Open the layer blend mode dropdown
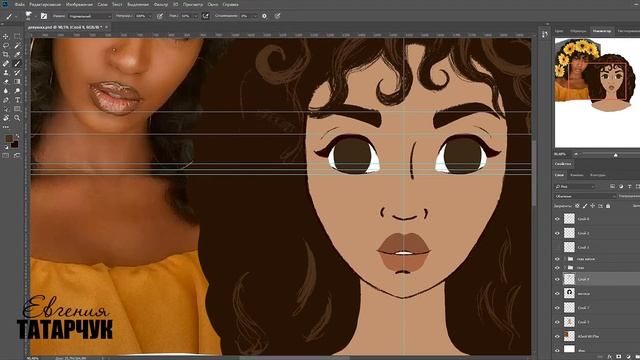The height and width of the screenshot is (360, 640). coord(585,196)
